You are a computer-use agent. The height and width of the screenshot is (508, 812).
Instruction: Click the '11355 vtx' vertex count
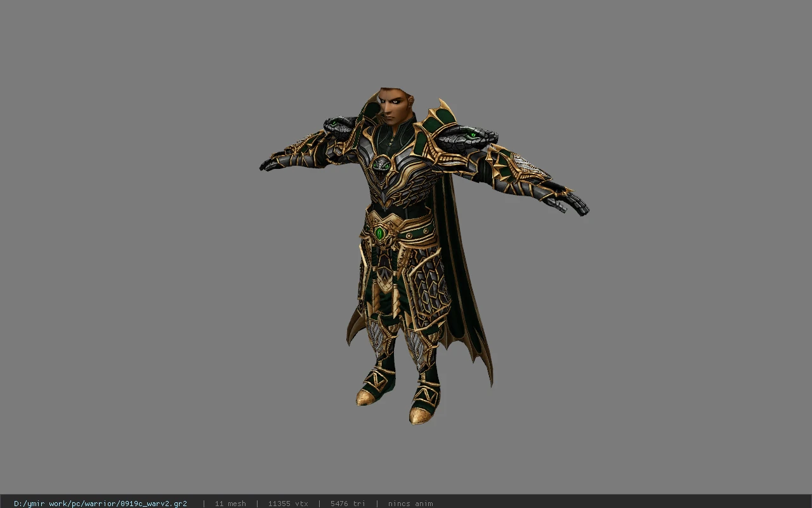point(288,504)
